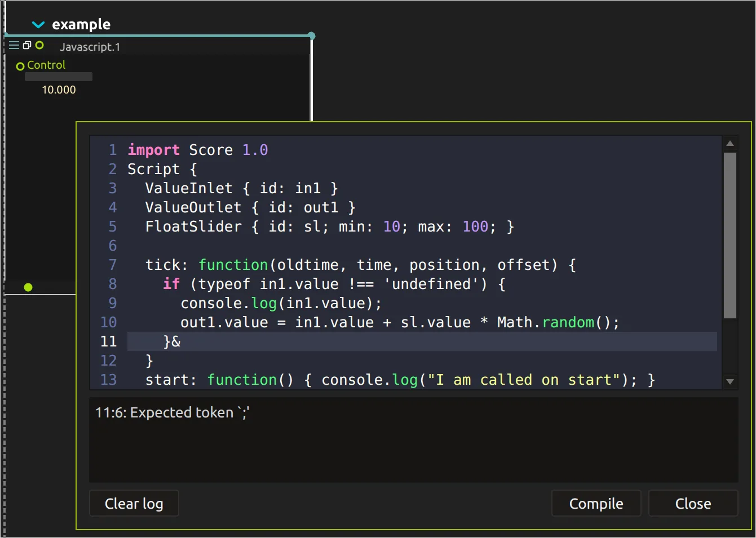Viewport: 756px width, 538px height.
Task: Click the window icon beside Javascript.1
Action: coord(26,45)
